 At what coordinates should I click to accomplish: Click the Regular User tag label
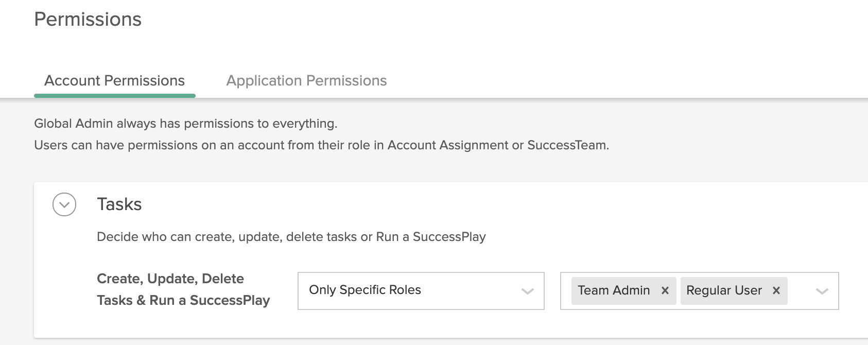(724, 290)
